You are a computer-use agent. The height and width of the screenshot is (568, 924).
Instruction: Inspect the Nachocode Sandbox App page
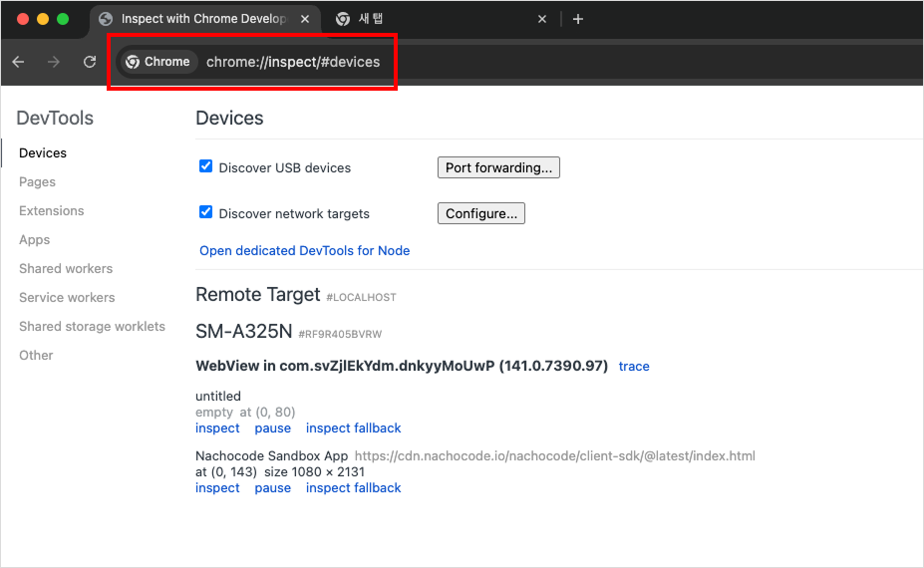[x=217, y=488]
